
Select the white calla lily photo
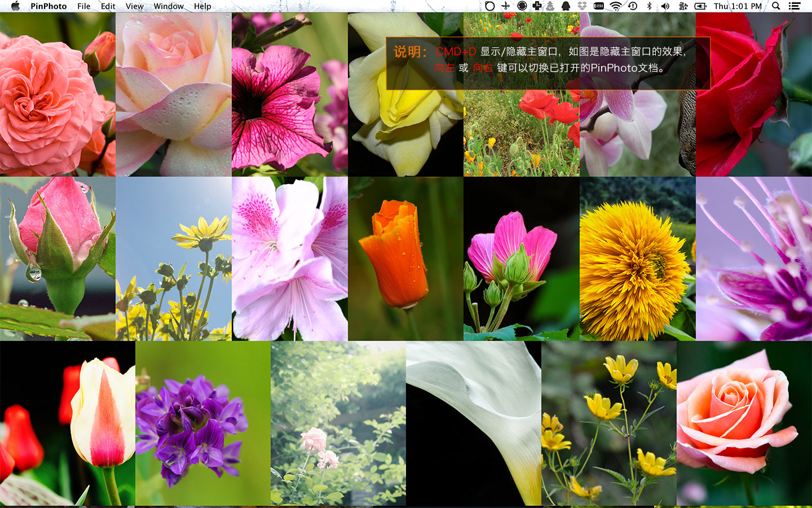pyautogui.click(x=474, y=423)
